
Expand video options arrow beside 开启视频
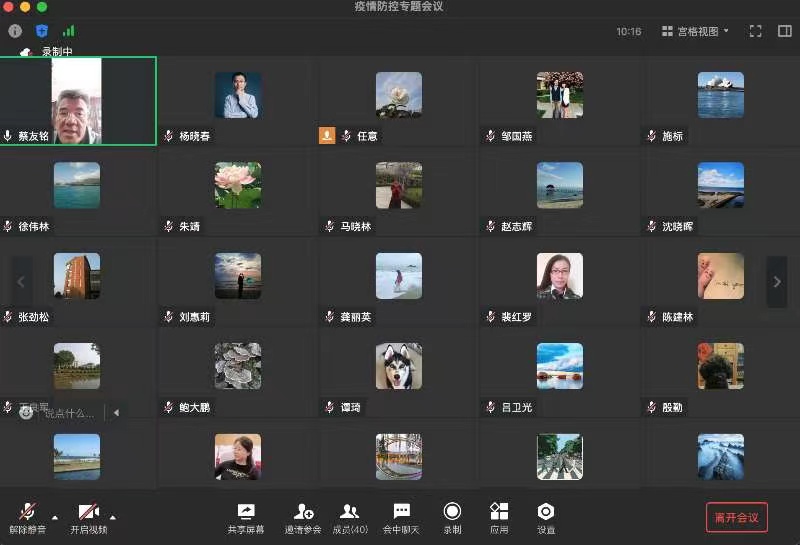click(113, 517)
